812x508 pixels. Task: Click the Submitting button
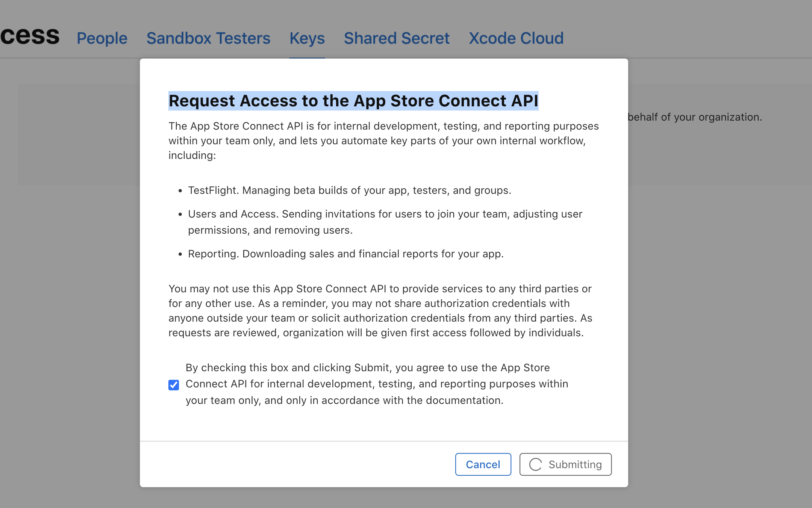(x=565, y=464)
